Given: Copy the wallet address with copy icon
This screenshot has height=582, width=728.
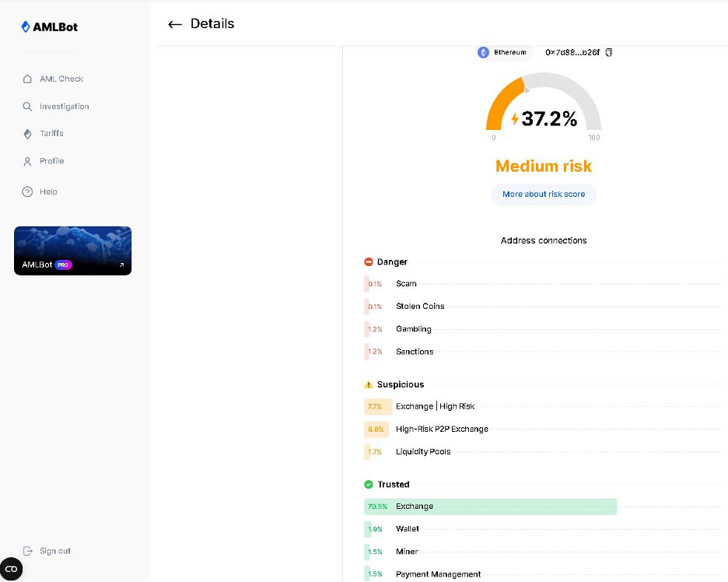Looking at the screenshot, I should 609,52.
